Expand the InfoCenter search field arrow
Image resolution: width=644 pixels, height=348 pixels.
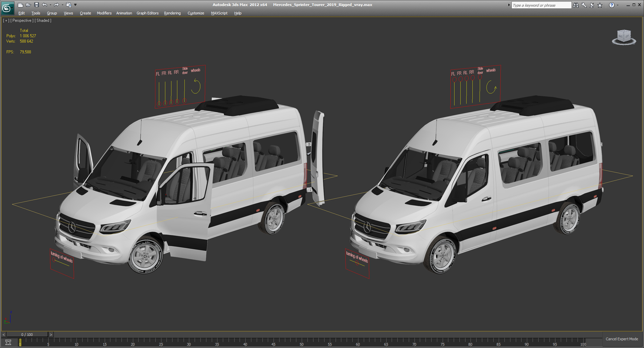click(509, 5)
